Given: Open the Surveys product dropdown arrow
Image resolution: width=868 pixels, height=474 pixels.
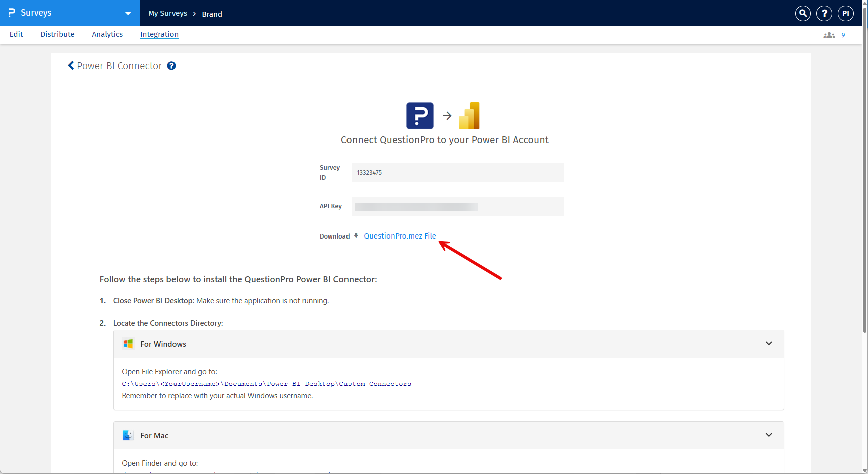Looking at the screenshot, I should (128, 13).
